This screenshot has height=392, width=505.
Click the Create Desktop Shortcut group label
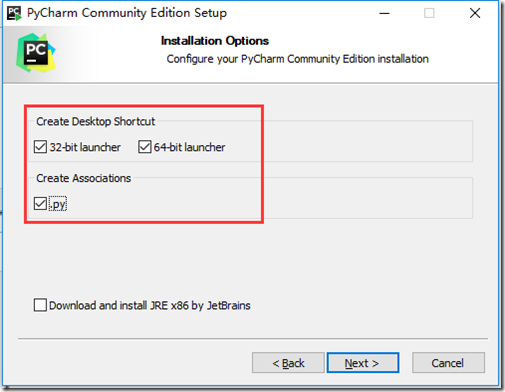point(96,122)
